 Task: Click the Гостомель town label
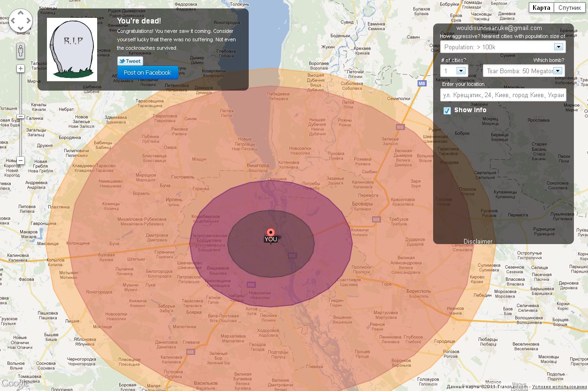[183, 177]
